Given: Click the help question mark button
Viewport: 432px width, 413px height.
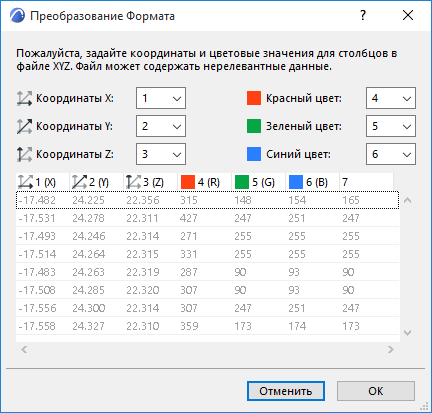Looking at the screenshot, I should 363,15.
